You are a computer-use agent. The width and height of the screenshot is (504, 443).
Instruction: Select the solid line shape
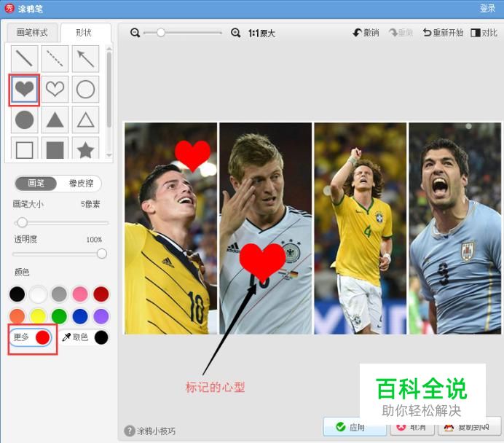click(25, 58)
